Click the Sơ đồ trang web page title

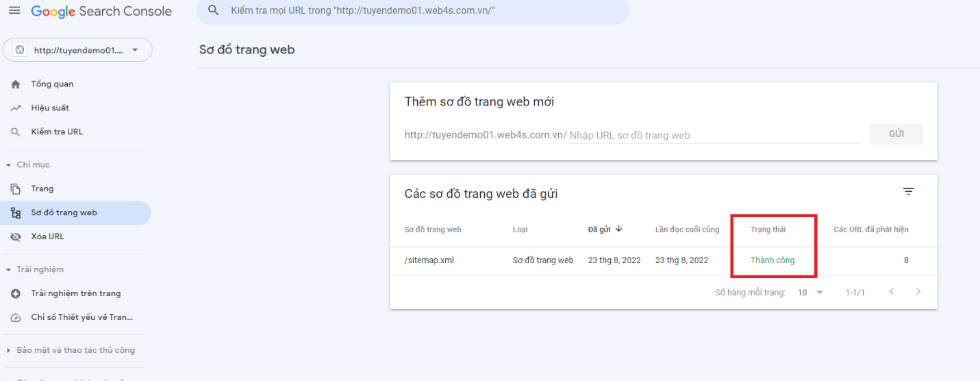tap(247, 50)
